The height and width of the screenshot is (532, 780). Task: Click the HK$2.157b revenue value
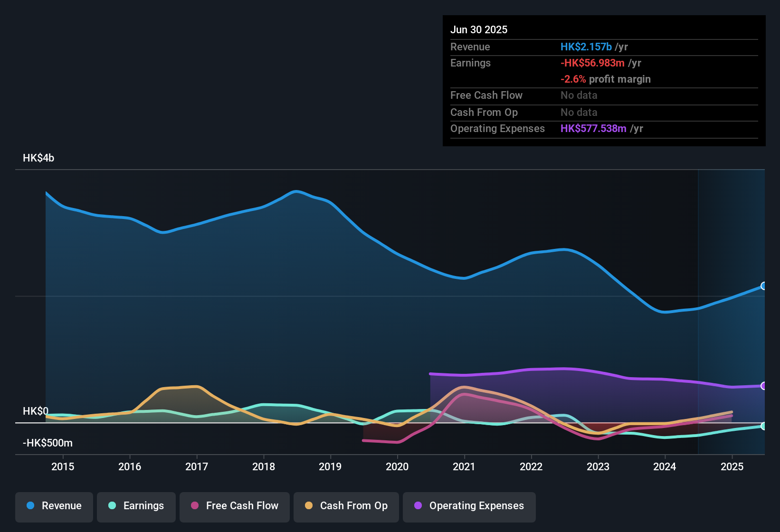point(586,47)
